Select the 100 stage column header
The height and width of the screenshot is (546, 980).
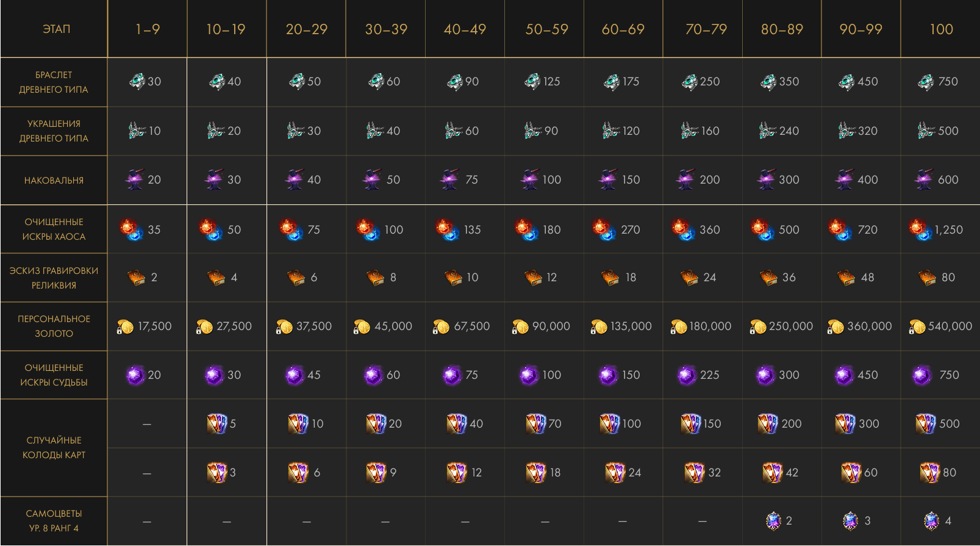point(941,29)
